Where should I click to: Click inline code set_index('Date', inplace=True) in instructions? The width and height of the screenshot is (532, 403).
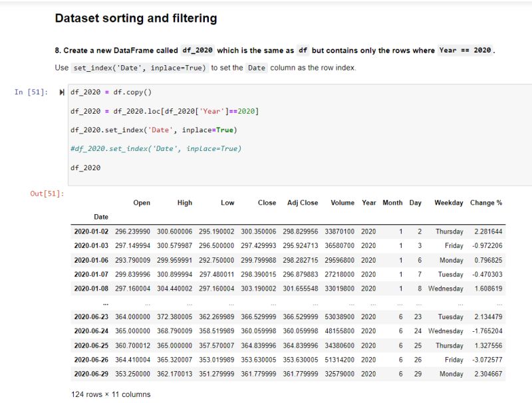[140, 68]
